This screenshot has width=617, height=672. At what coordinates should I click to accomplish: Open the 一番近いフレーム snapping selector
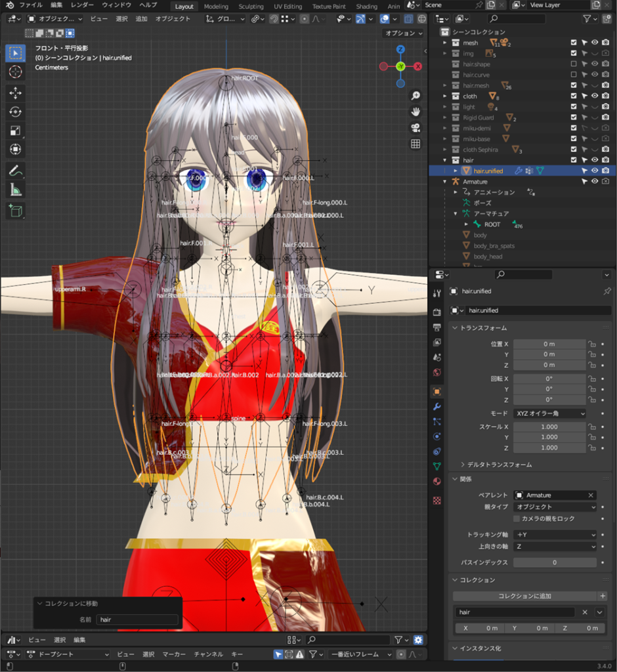360,654
